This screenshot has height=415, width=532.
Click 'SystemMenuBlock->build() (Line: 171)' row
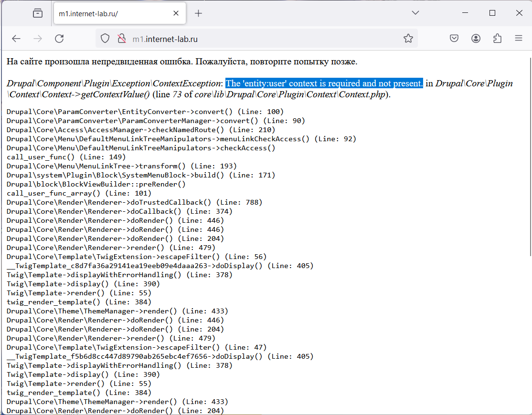pyautogui.click(x=141, y=175)
